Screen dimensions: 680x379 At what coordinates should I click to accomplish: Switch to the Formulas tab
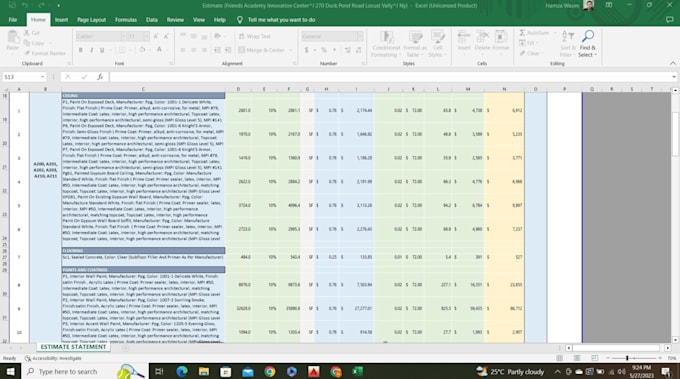click(x=126, y=20)
